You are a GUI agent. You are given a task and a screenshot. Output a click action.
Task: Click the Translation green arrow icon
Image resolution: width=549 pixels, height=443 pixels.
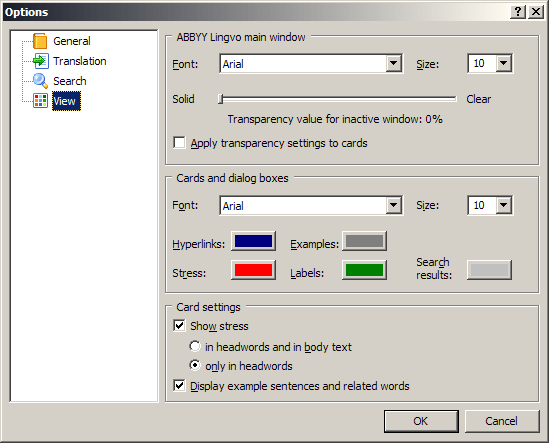(x=40, y=61)
